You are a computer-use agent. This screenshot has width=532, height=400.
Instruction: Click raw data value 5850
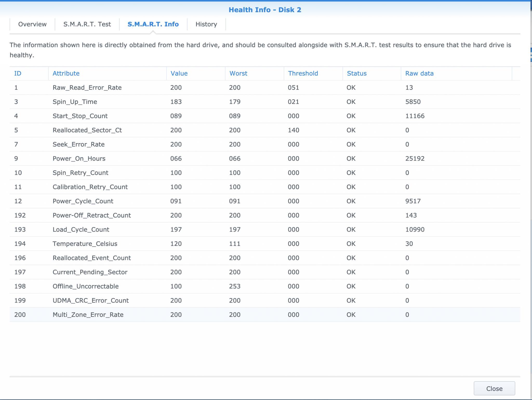(413, 102)
